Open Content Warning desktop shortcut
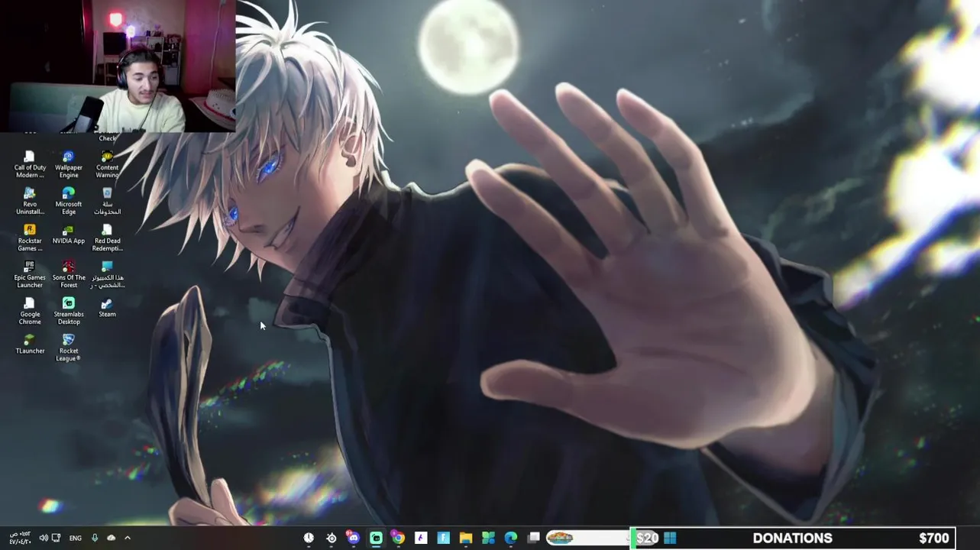The width and height of the screenshot is (980, 550). tap(107, 164)
